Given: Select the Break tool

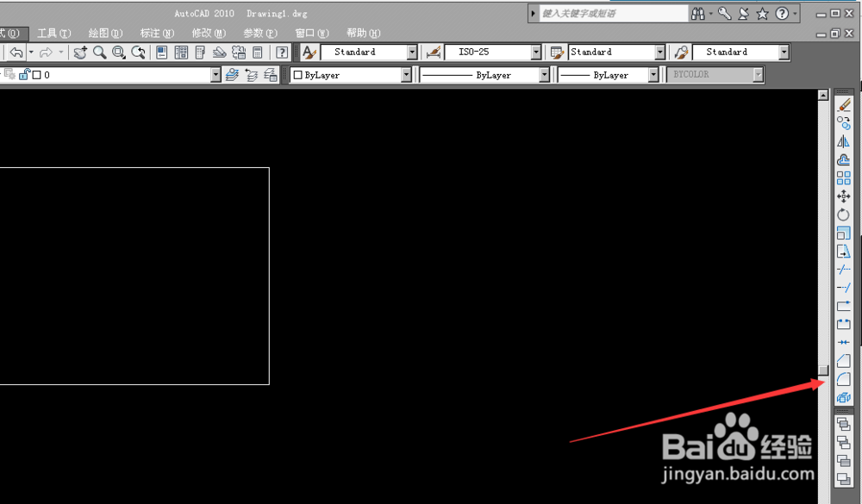Looking at the screenshot, I should 844,324.
